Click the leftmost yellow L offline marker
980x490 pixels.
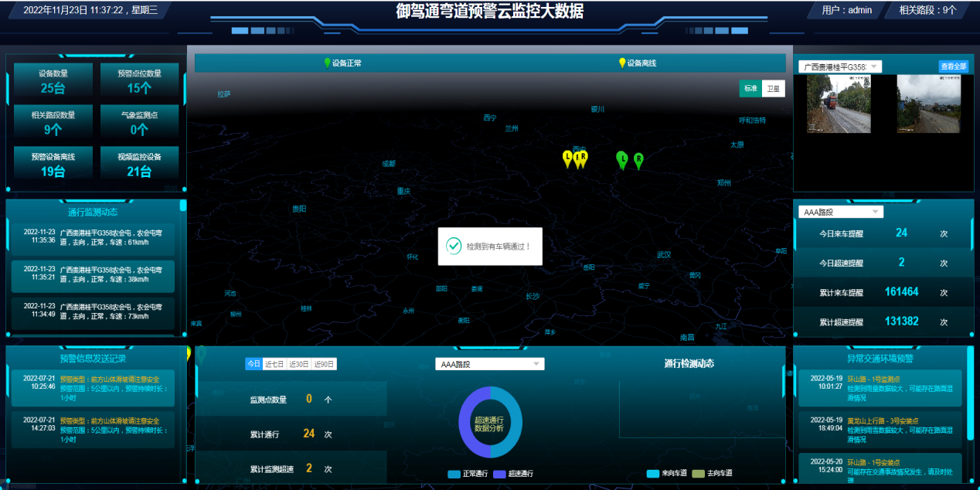click(x=567, y=158)
